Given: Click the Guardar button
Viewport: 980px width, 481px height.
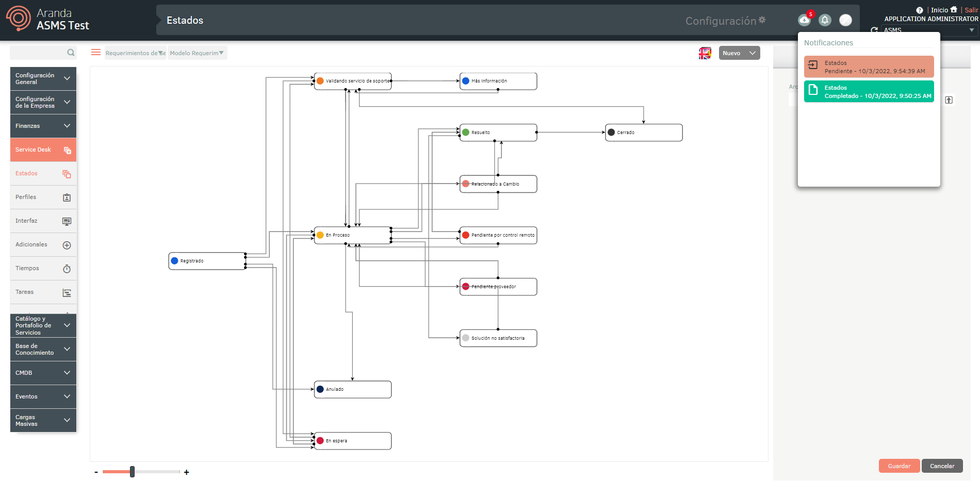Looking at the screenshot, I should click(x=899, y=466).
